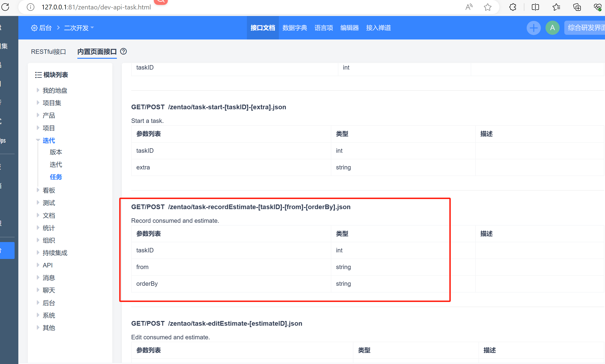Switch to the RESTful接口 tab
The height and width of the screenshot is (364, 605).
coord(48,52)
